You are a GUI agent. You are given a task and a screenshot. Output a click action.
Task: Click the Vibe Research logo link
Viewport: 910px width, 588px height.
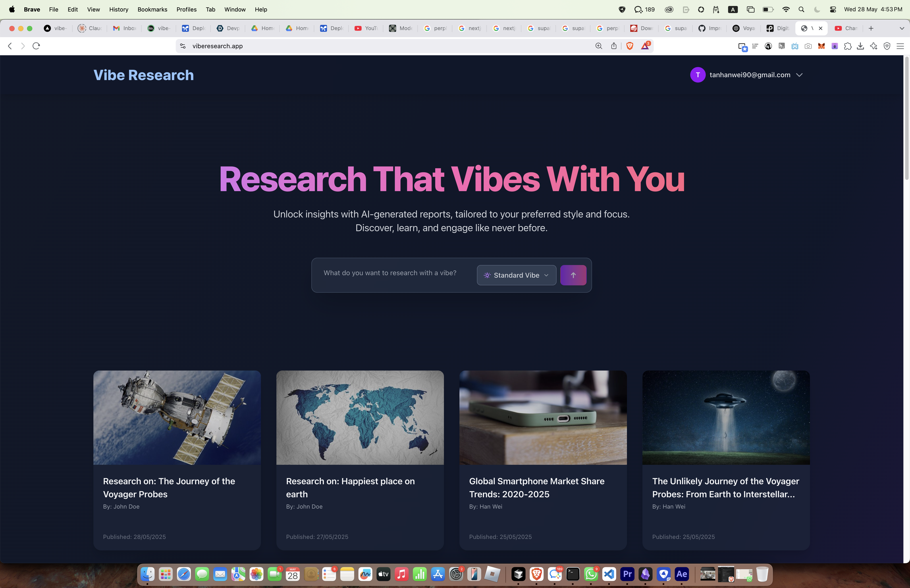point(144,75)
